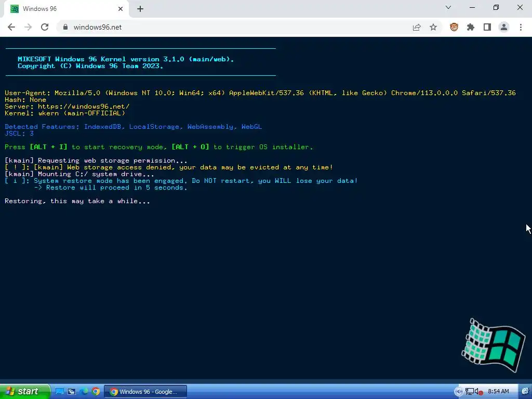
Task: Open the Tampermonkey monkey extension icon
Action: (x=454, y=27)
